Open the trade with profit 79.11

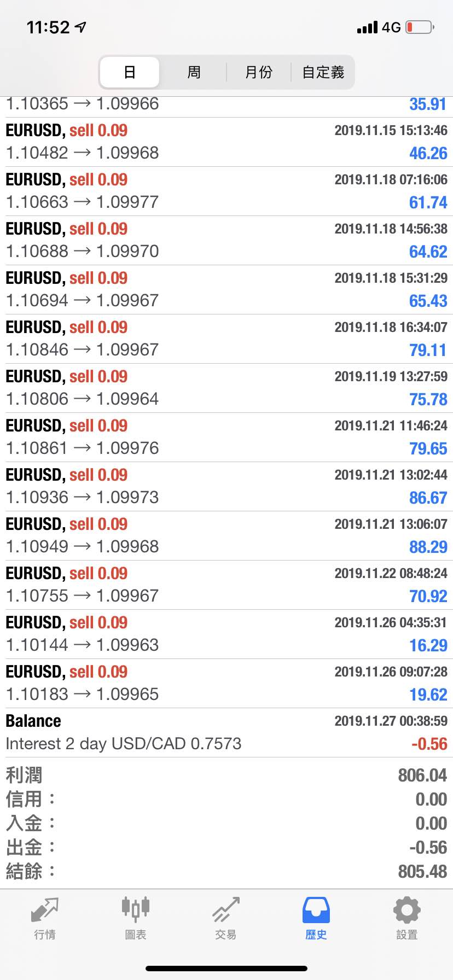click(x=226, y=339)
